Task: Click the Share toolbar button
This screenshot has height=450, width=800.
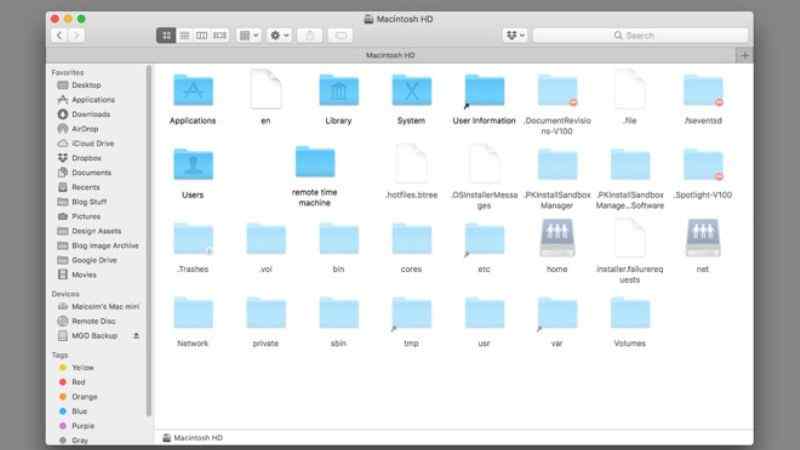Action: pos(310,35)
